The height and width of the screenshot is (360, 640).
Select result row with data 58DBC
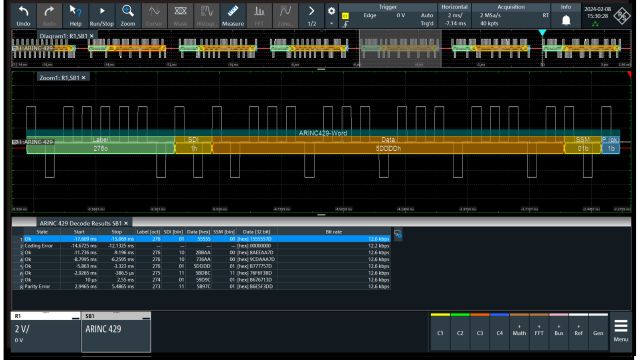pyautogui.click(x=202, y=273)
